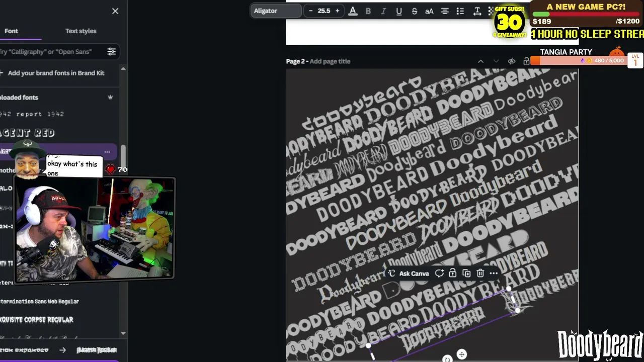Click the rotate handle below selection
The width and height of the screenshot is (644, 362).
[447, 359]
